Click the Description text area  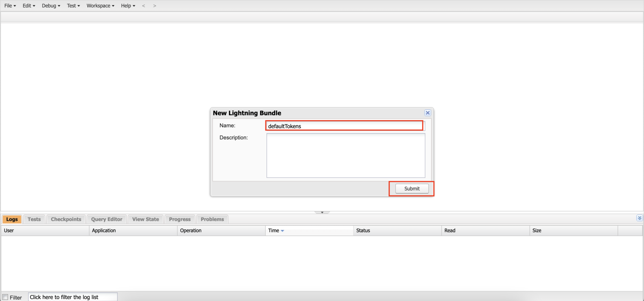[346, 155]
